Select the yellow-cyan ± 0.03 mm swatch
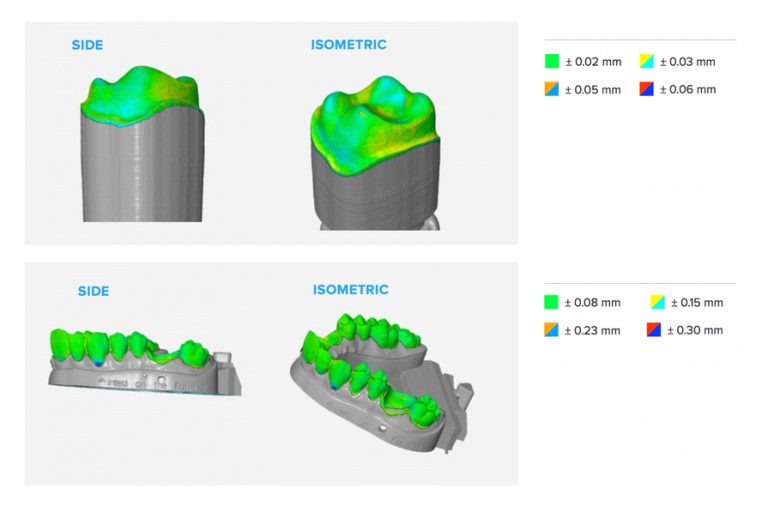The image size is (768, 512). pyautogui.click(x=646, y=62)
